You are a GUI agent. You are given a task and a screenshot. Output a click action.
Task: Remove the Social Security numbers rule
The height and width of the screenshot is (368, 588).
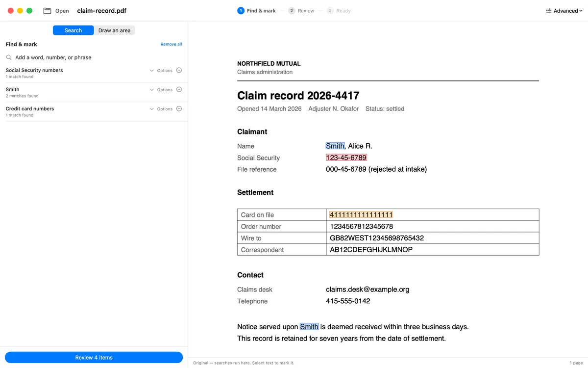(x=179, y=70)
